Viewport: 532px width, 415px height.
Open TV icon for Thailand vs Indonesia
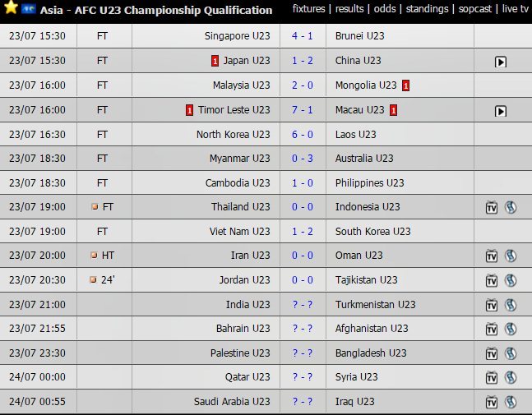[x=492, y=208]
